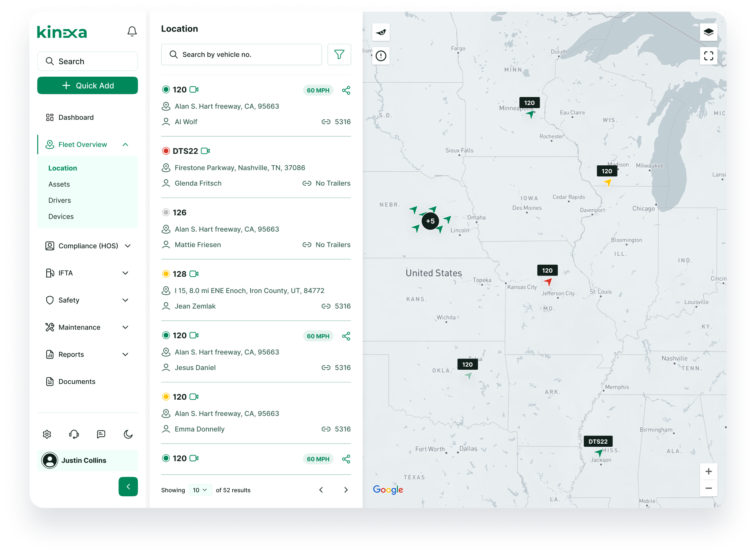Enter fullscreen map view
756x555 pixels.
(x=709, y=56)
